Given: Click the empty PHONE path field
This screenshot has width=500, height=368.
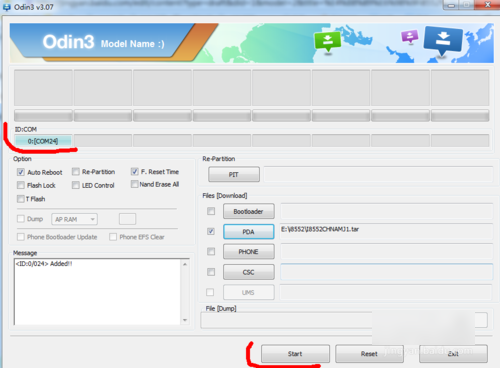Looking at the screenshot, I should pos(386,251).
